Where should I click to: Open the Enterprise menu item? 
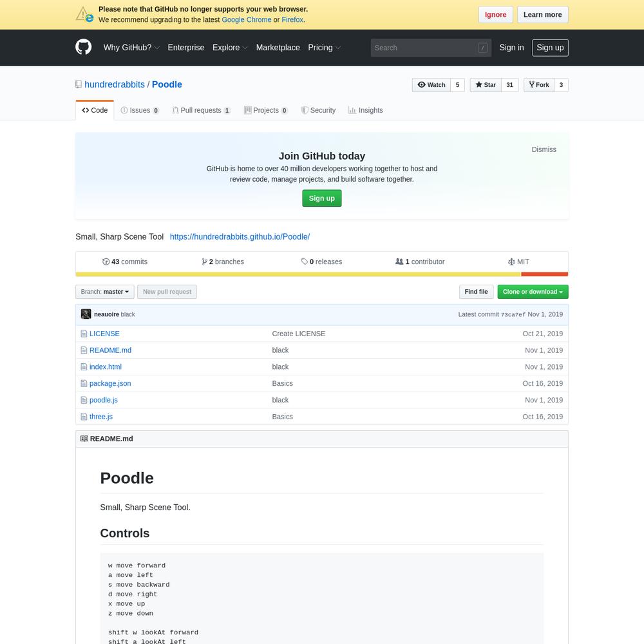(x=186, y=48)
